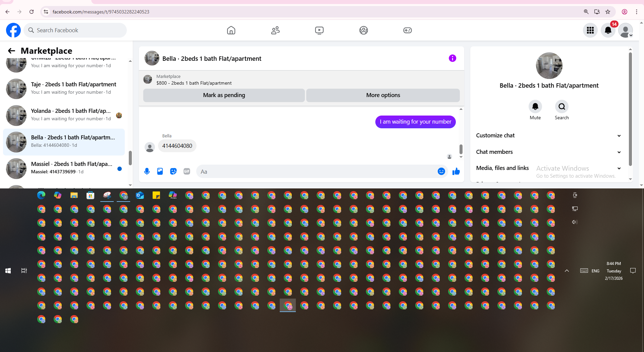Open the purple conversation information icon
The image size is (644, 352).
click(x=452, y=58)
